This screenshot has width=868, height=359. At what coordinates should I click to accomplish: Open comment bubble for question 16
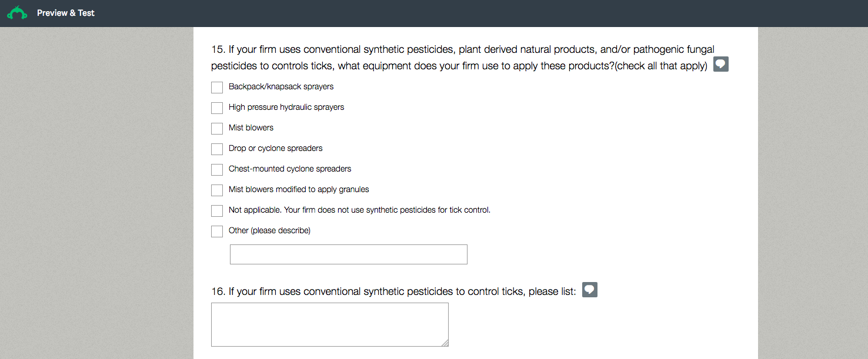pos(590,290)
